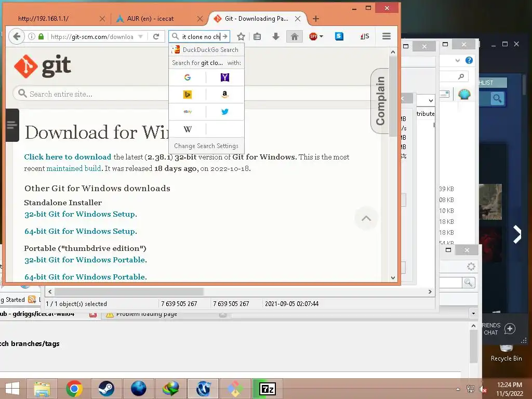This screenshot has height=399, width=532.
Task: Click next arrow in Steam window
Action: tap(517, 234)
